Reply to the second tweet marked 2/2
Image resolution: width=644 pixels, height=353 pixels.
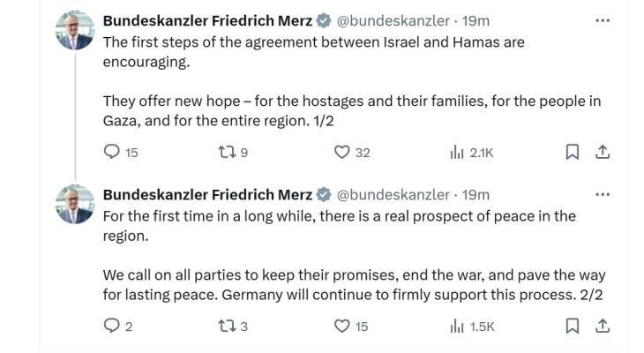click(x=112, y=327)
